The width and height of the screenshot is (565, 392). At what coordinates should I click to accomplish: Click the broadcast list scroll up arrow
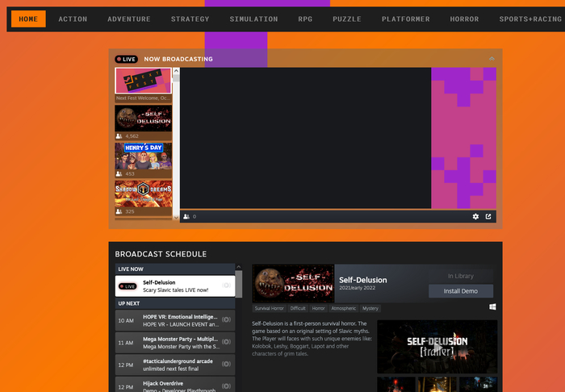point(176,71)
